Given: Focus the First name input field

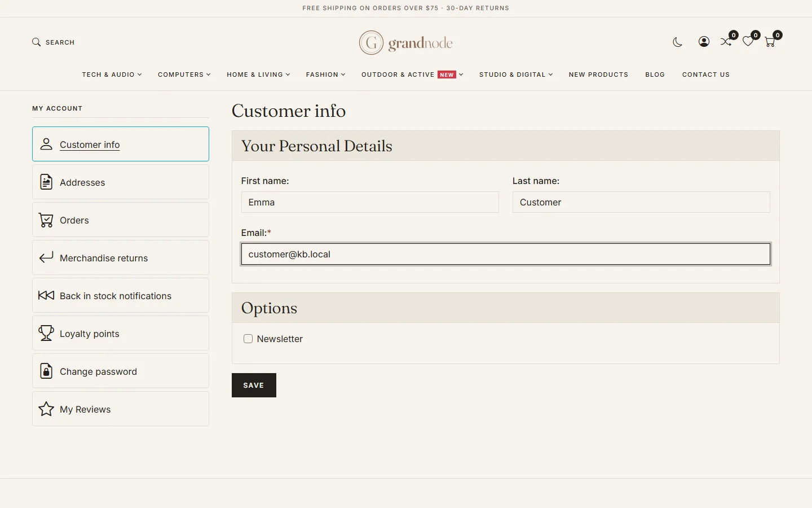Looking at the screenshot, I should pos(370,202).
